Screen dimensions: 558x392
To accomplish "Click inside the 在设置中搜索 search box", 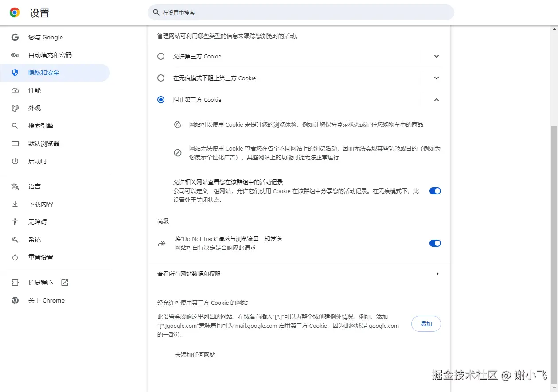I will tap(301, 12).
